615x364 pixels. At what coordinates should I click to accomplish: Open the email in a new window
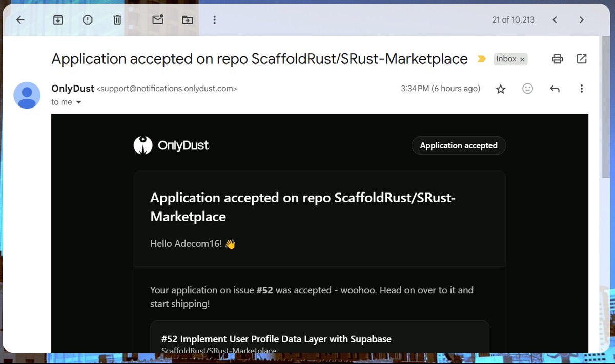(x=582, y=59)
